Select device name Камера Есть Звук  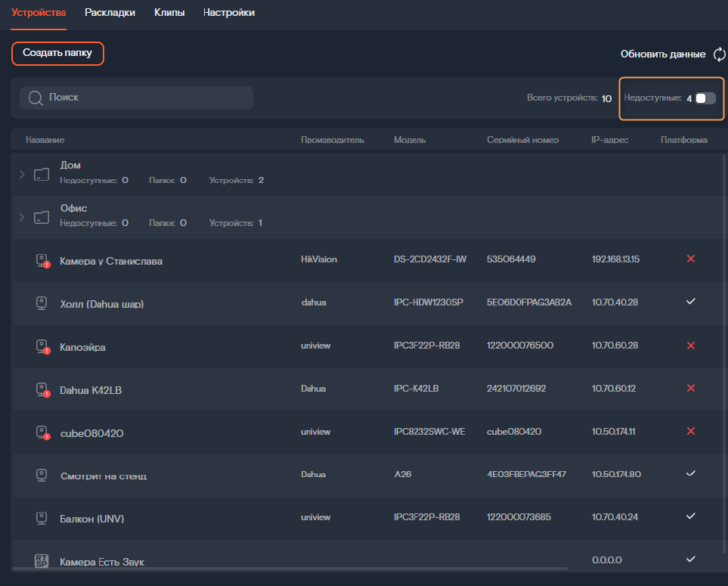point(102,562)
